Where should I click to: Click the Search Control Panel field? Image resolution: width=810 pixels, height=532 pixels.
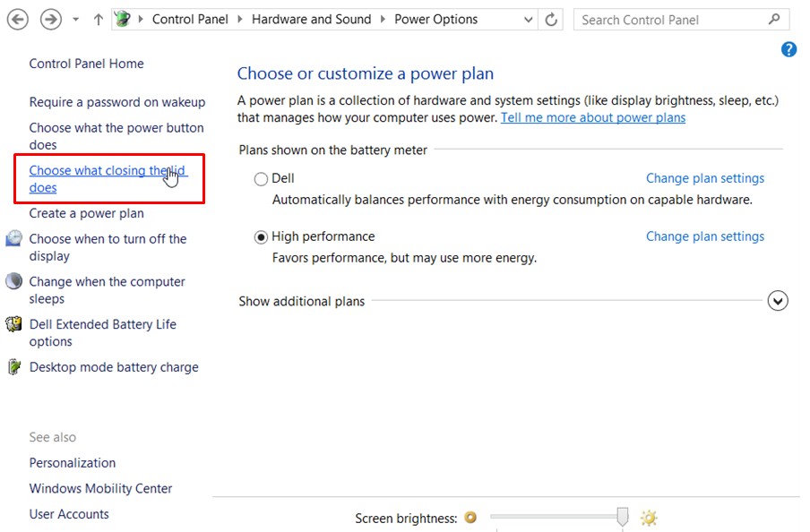(672, 19)
